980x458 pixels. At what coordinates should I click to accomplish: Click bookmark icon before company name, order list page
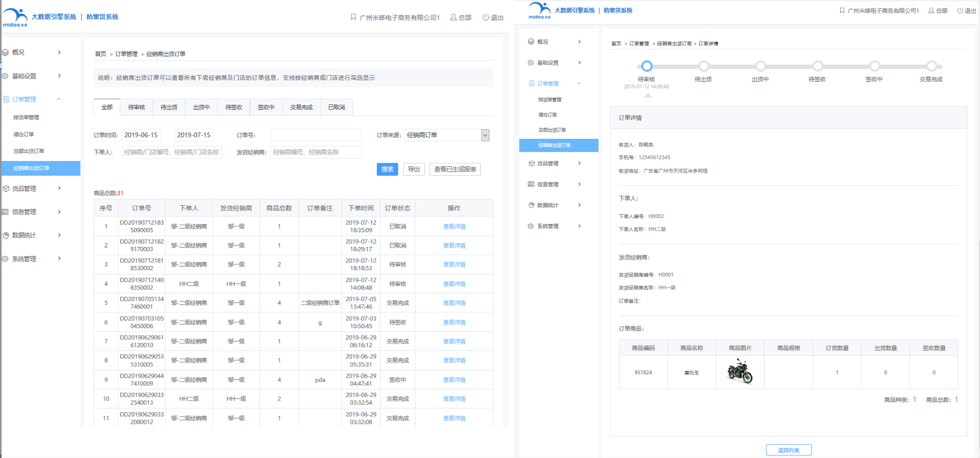(x=354, y=17)
